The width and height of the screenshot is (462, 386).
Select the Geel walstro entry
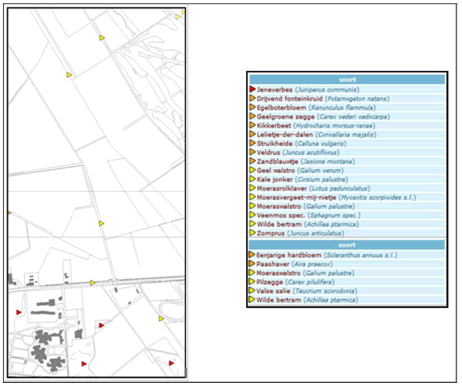(x=276, y=171)
